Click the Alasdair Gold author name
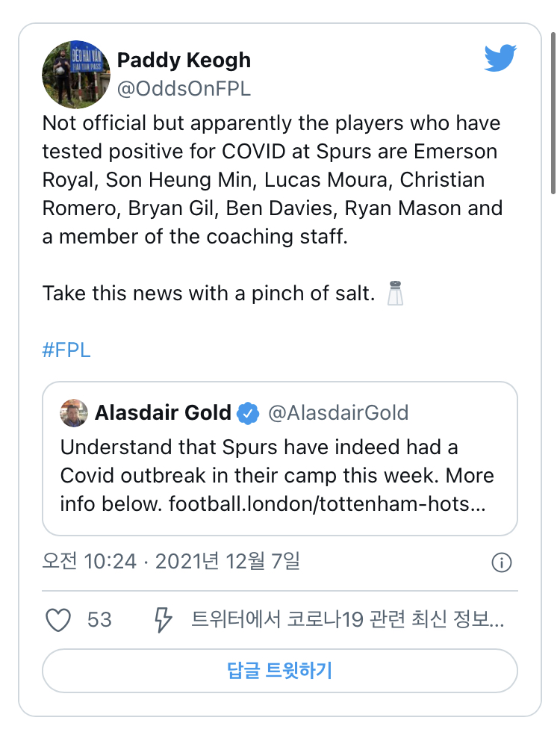The image size is (560, 738). pos(163,413)
